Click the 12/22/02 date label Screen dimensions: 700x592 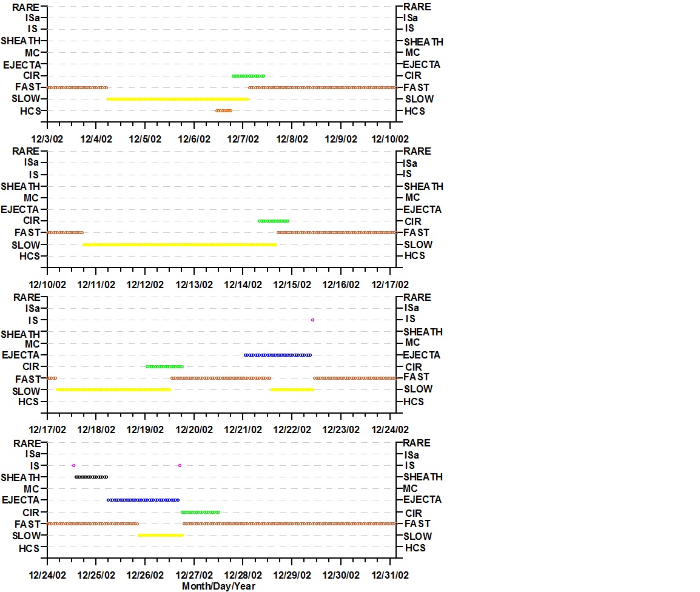pyautogui.click(x=292, y=430)
